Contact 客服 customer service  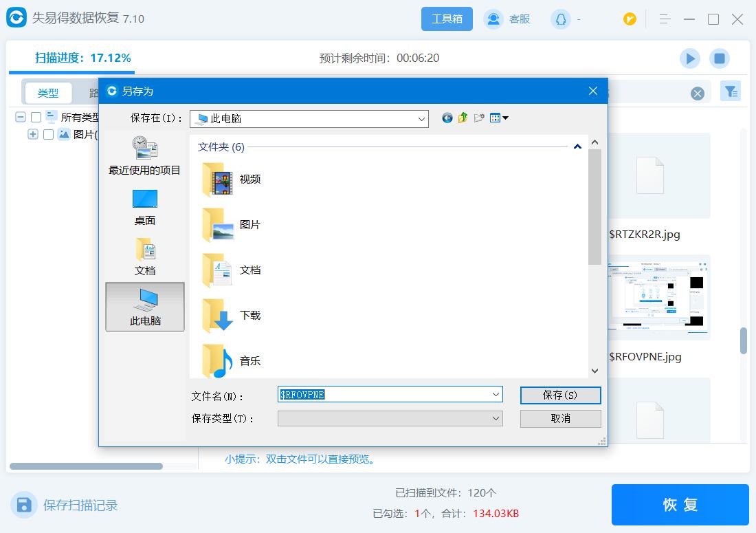[x=507, y=19]
